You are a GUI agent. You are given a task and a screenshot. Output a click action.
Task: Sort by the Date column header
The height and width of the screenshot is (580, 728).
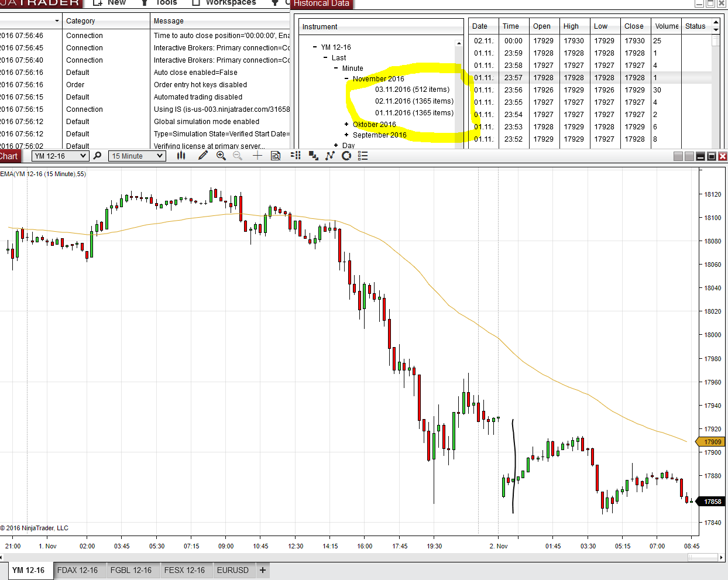(x=483, y=26)
